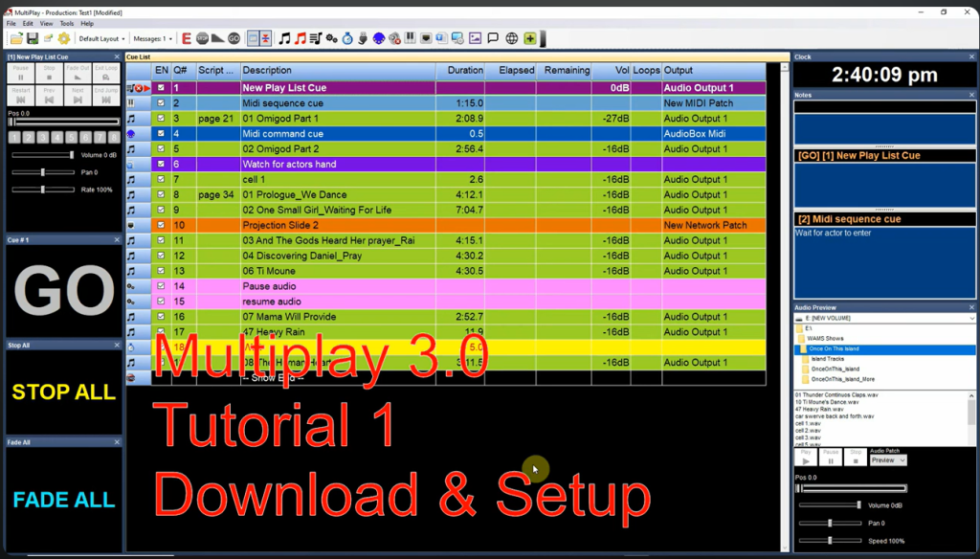980x559 pixels.
Task: Toggle enable checkbox for Midi command cue
Action: point(161,134)
